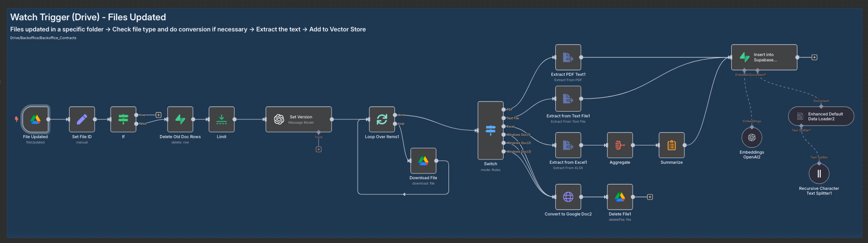
Task: Select the Aggregate node icon
Action: (x=620, y=145)
